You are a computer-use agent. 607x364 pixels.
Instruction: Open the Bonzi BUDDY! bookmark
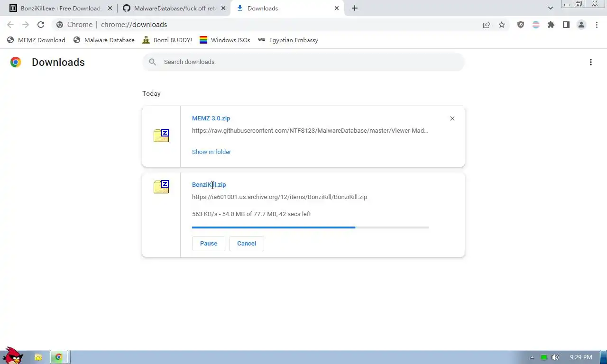[x=167, y=40]
